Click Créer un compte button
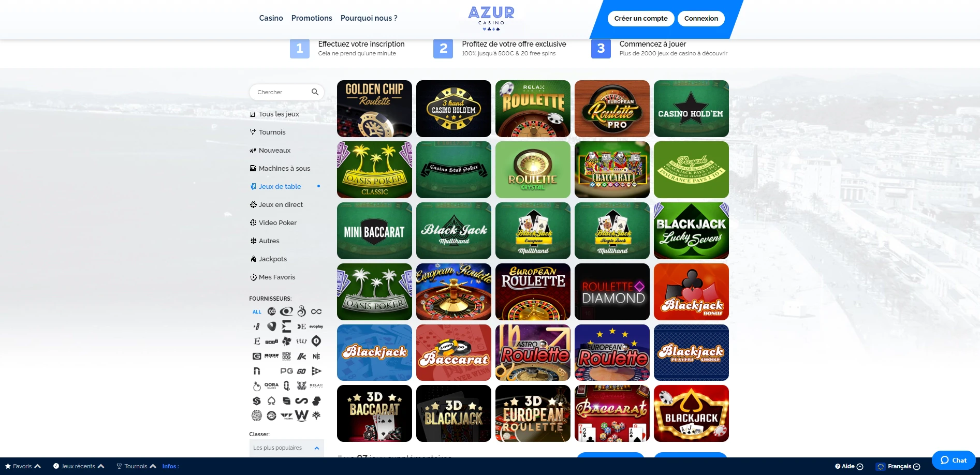 (641, 18)
